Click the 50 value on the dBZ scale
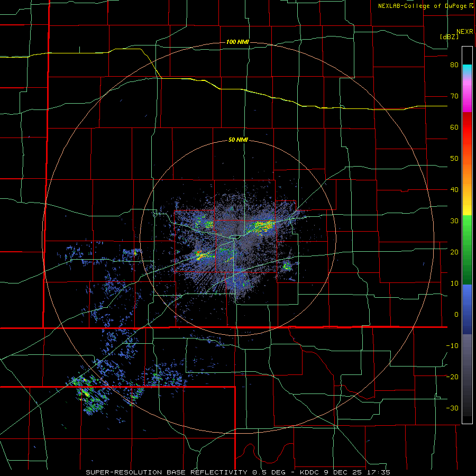The width and height of the screenshot is (476, 476). [454, 159]
